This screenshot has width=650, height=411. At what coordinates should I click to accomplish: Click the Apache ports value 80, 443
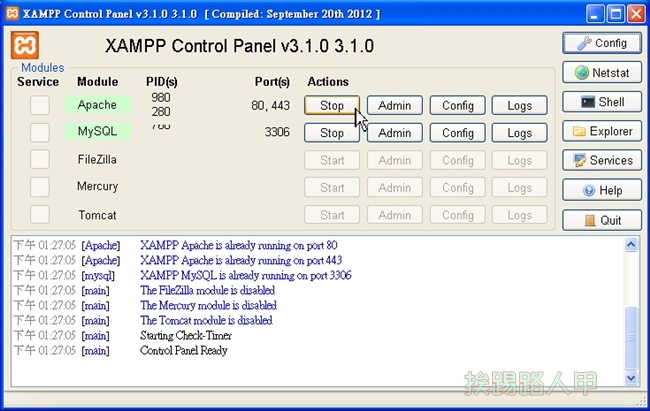point(270,105)
